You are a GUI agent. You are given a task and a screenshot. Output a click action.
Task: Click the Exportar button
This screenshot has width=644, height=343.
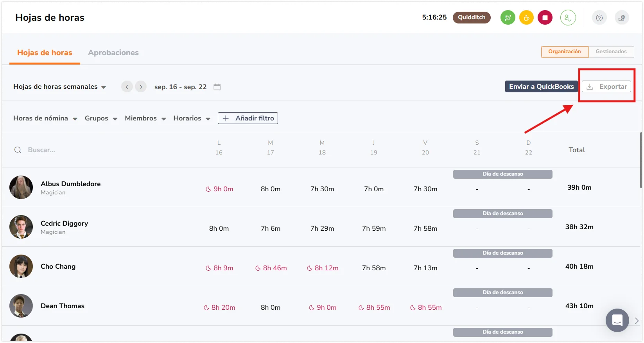[x=606, y=86]
